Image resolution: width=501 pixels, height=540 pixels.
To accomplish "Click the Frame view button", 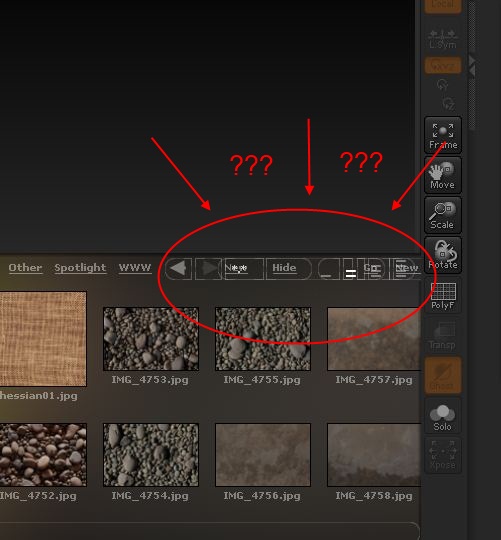I will (x=443, y=135).
